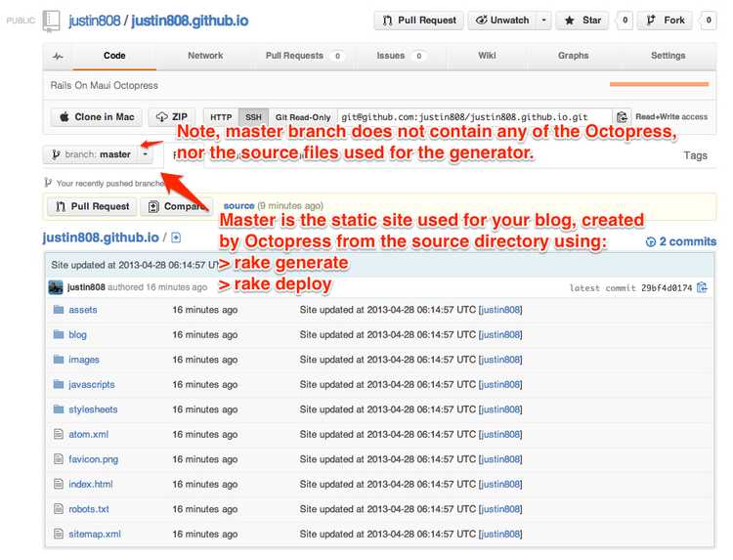733x560 pixels.
Task: Open the Network tab
Action: point(205,56)
